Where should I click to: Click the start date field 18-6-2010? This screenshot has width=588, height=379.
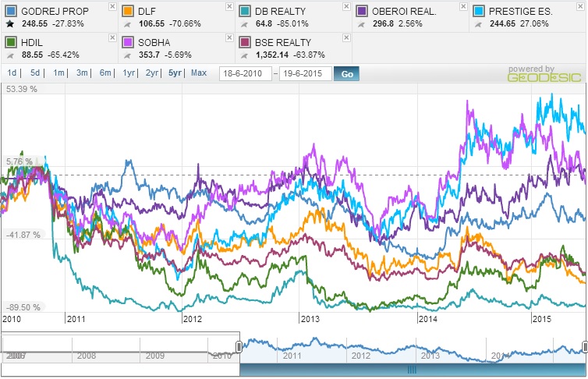(245, 73)
